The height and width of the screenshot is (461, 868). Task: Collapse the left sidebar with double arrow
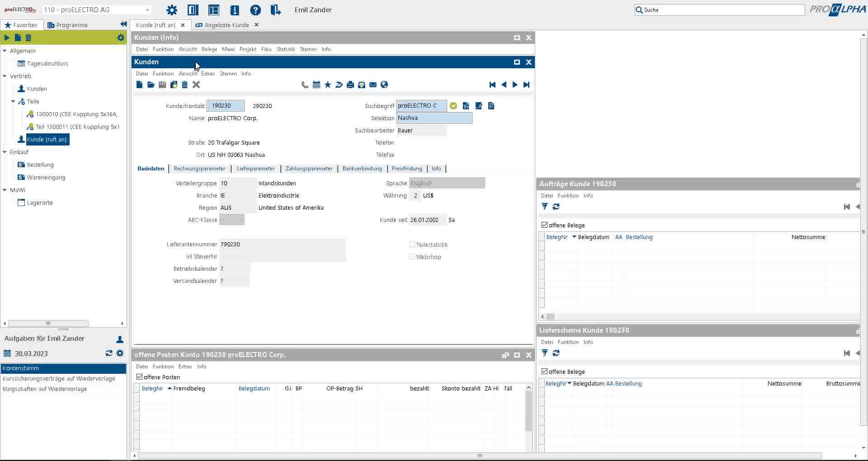click(123, 24)
